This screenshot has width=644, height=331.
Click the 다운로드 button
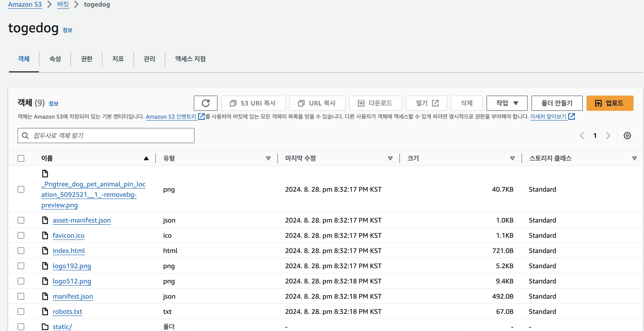[375, 103]
